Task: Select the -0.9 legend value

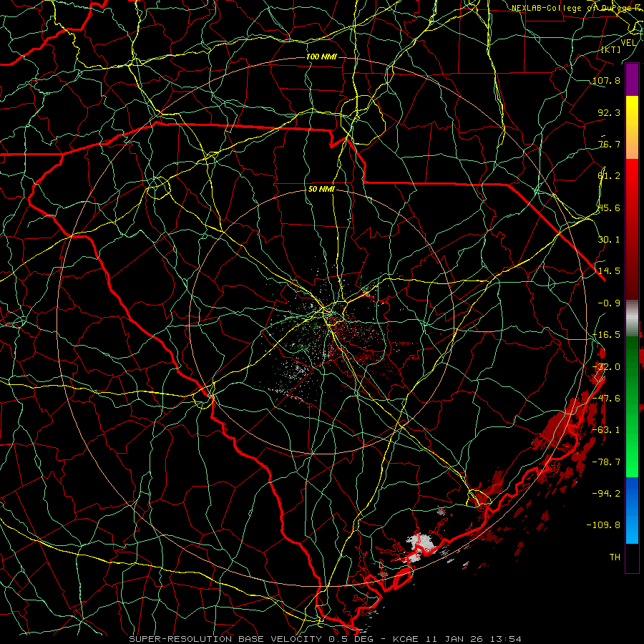Action: (x=609, y=303)
